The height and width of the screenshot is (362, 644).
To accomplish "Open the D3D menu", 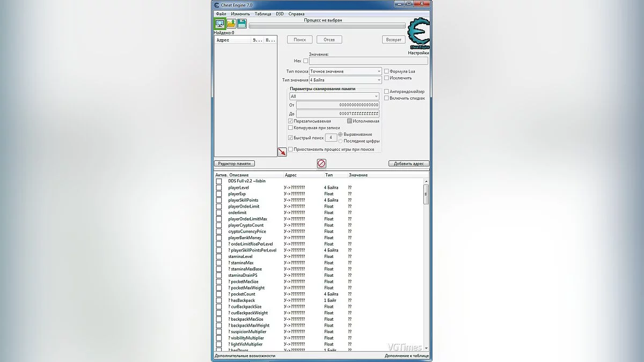I will pyautogui.click(x=280, y=13).
